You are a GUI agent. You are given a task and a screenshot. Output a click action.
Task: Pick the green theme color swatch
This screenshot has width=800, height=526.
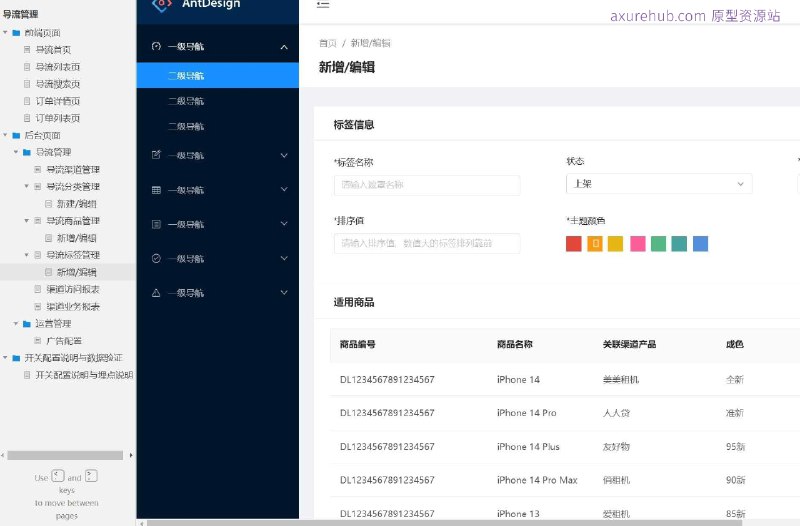(659, 243)
